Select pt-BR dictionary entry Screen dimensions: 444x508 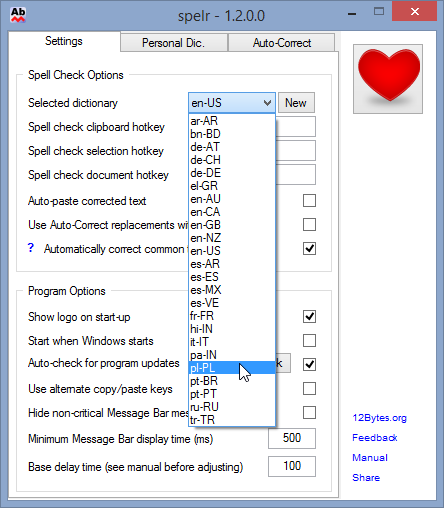(232, 381)
